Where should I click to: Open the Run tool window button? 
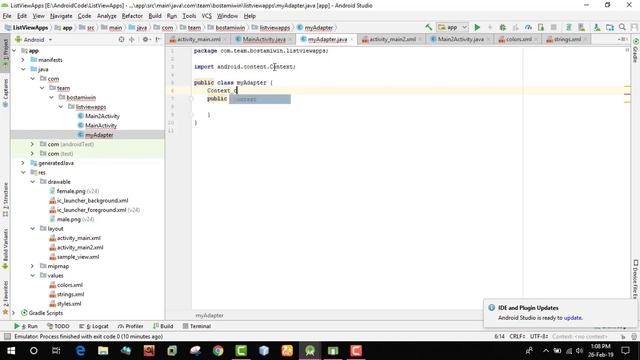[x=26, y=326]
